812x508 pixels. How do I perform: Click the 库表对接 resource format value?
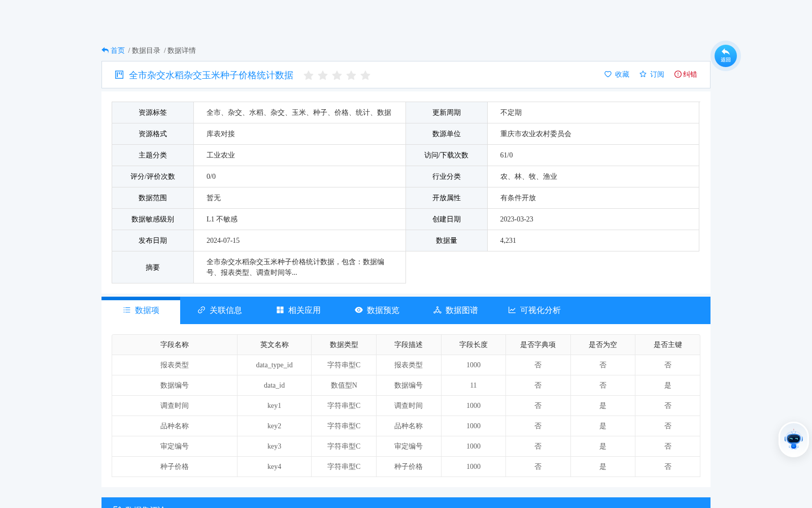(x=221, y=134)
